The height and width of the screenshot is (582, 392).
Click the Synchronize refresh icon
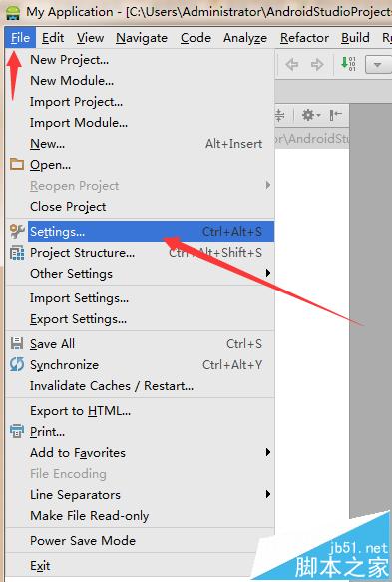[x=17, y=364]
